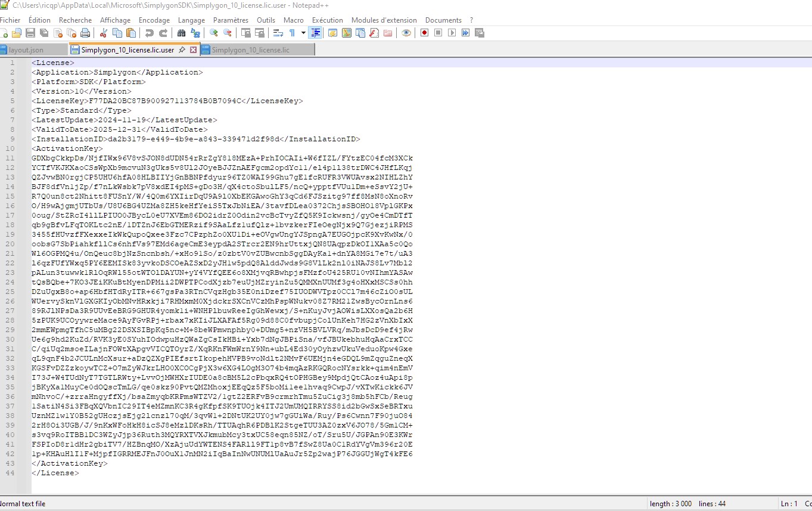The width and height of the screenshot is (812, 511).
Task: Zoom out using the magnifier minus icon
Action: click(x=227, y=33)
